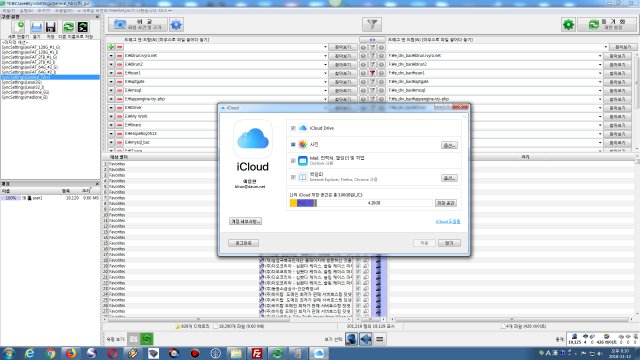The height and width of the screenshot is (360, 640).
Task: Expand the dropdown arrow of top left folder path
Action: coord(325,47)
